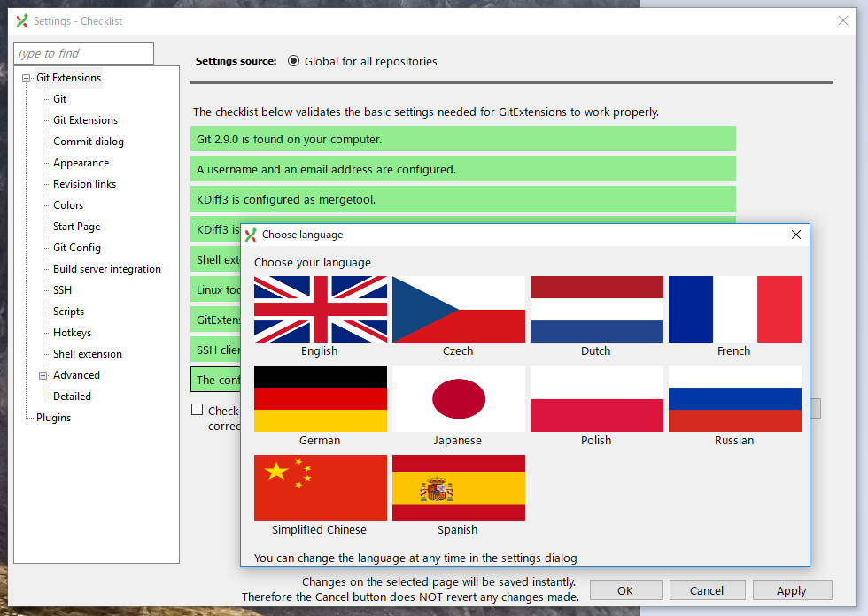Click the OK button
This screenshot has width=868, height=616.
pos(625,590)
